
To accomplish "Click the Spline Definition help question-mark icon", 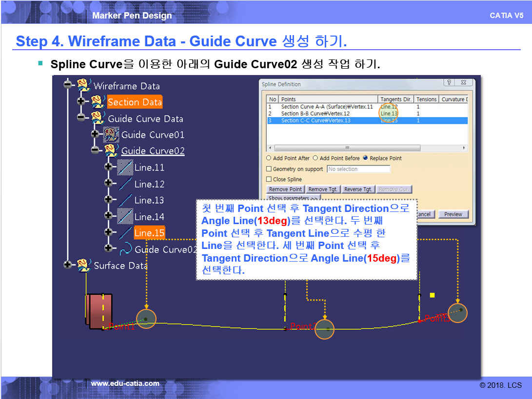I will (x=450, y=83).
